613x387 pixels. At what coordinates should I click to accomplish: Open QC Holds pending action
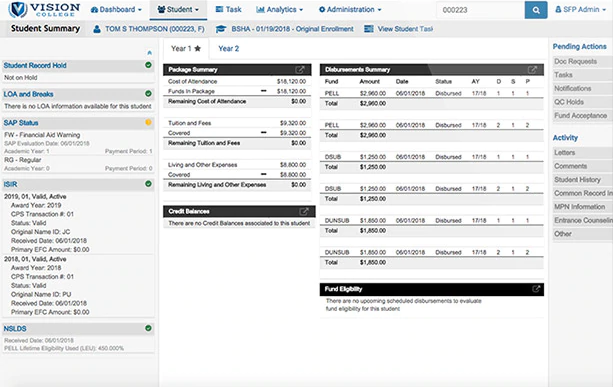click(x=583, y=102)
